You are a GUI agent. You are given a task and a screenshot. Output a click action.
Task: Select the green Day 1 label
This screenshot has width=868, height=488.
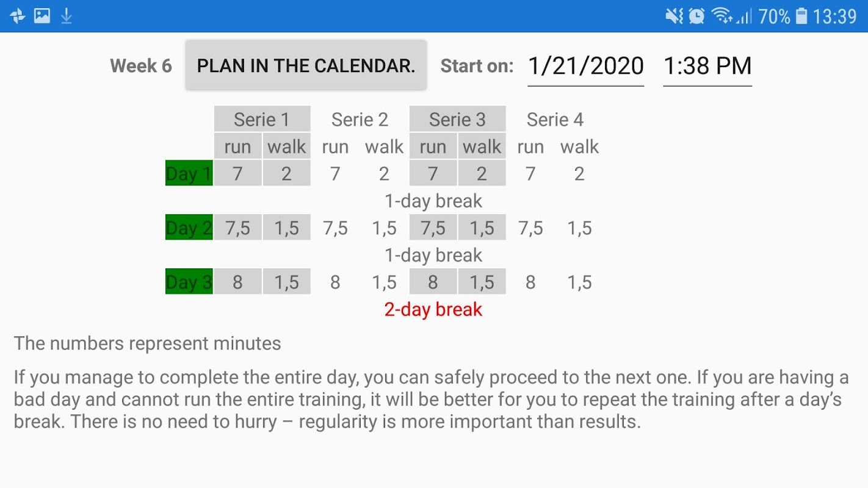[189, 173]
